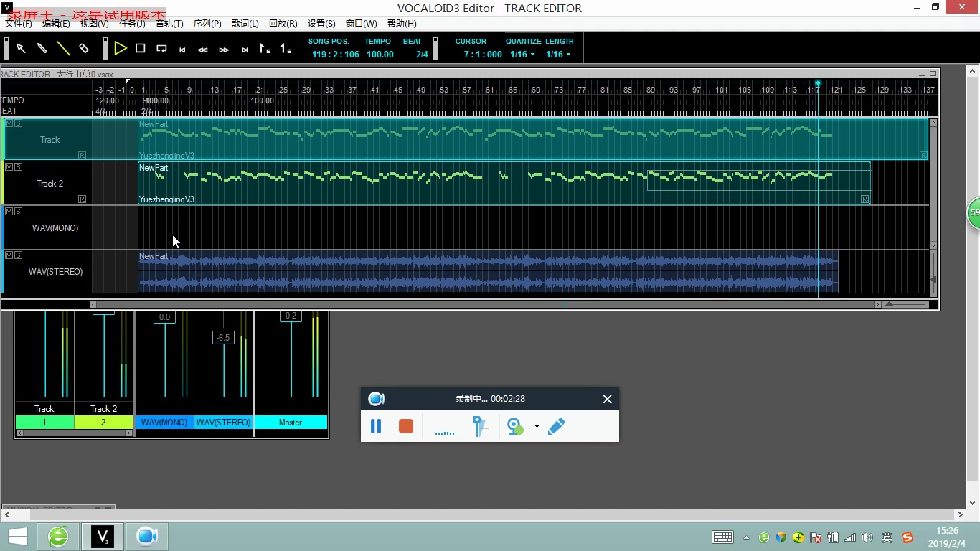This screenshot has height=551, width=980.
Task: Open Windows Start button on taskbar
Action: 18,537
